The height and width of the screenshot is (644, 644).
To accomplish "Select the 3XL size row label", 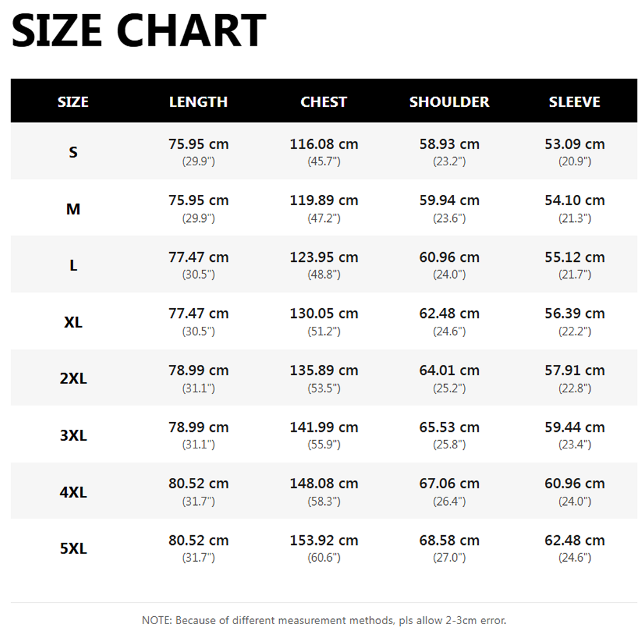I will click(x=73, y=436).
